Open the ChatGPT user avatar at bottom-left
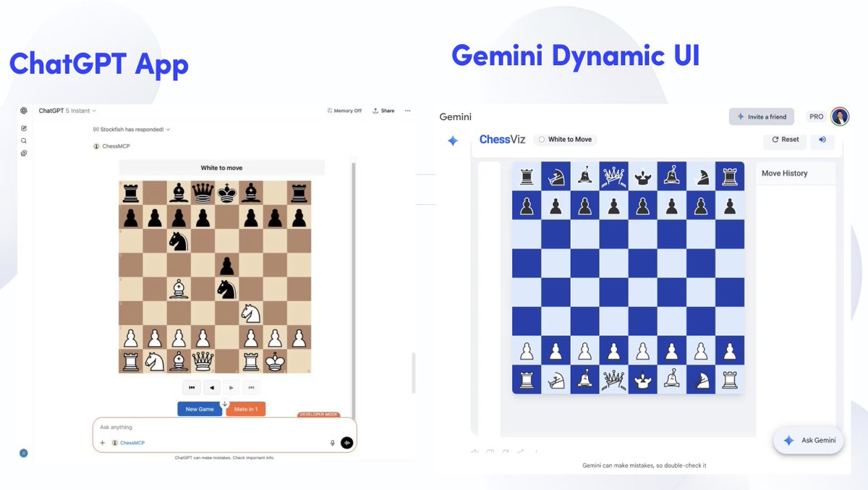Image resolution: width=868 pixels, height=490 pixels. [24, 453]
